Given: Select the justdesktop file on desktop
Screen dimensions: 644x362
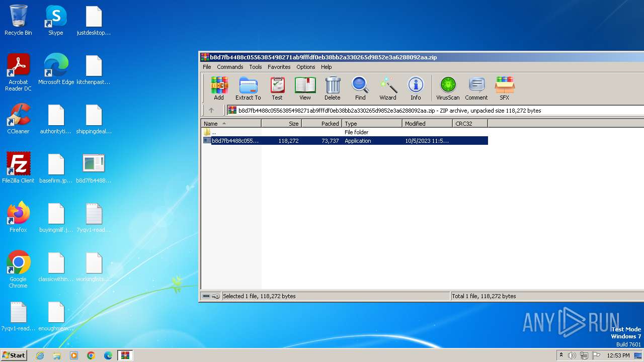Looking at the screenshot, I should pos(94,21).
